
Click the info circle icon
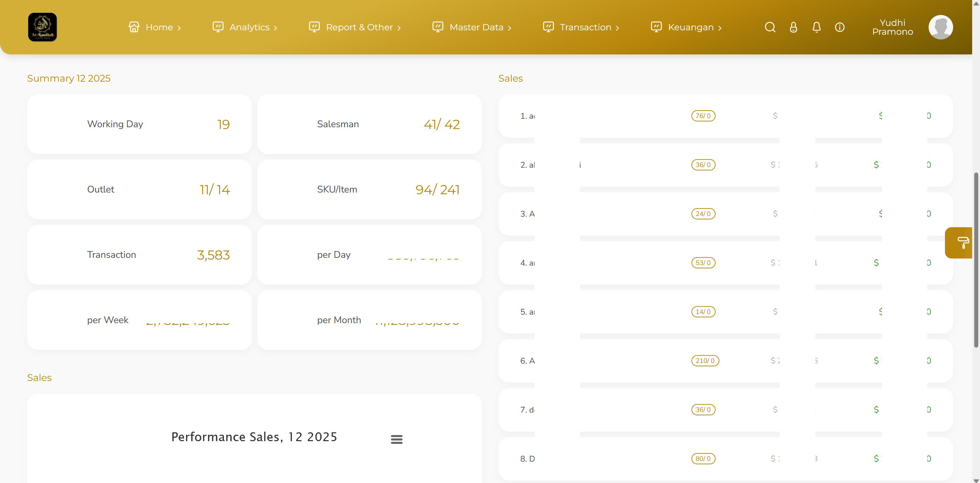tap(839, 27)
